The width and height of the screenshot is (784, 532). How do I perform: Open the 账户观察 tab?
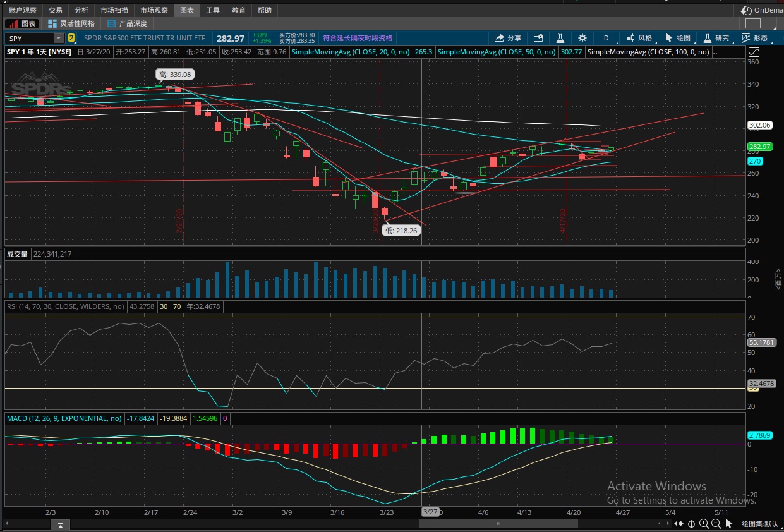click(23, 10)
